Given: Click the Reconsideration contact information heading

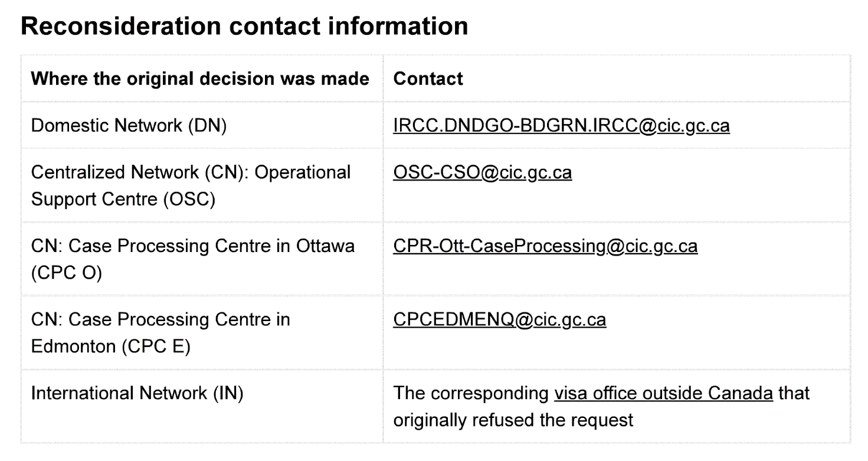Looking at the screenshot, I should pos(244,27).
